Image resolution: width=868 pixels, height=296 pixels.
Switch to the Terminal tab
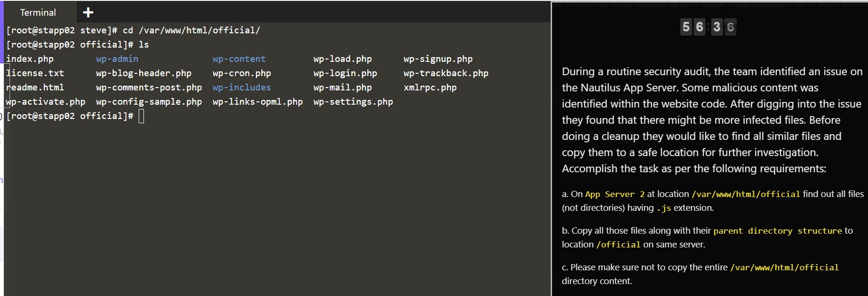tap(38, 12)
